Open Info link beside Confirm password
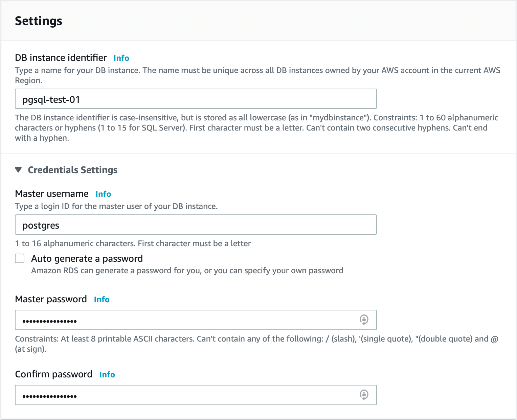This screenshot has width=517, height=420. 107,375
